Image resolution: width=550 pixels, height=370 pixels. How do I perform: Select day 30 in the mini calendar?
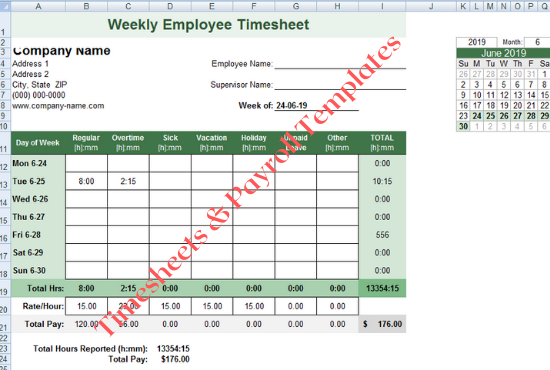pyautogui.click(x=463, y=126)
